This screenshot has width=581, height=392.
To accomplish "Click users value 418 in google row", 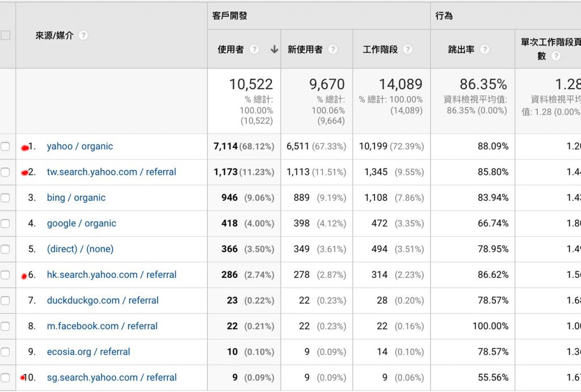I will point(229,223).
